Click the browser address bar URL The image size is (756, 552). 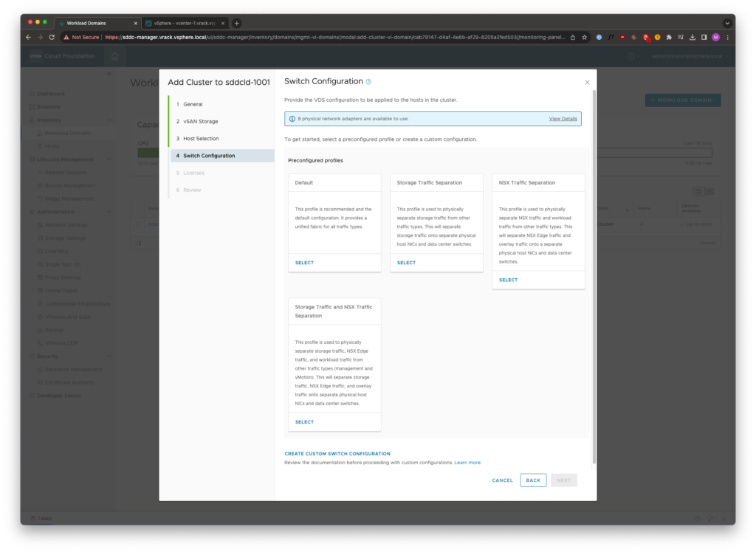(335, 37)
